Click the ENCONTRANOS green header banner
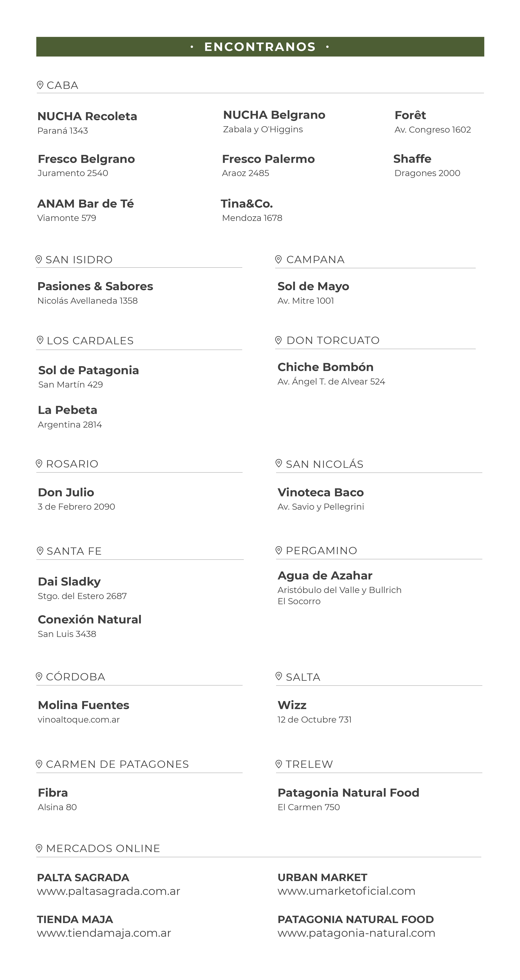This screenshot has width=520, height=980. tap(260, 47)
